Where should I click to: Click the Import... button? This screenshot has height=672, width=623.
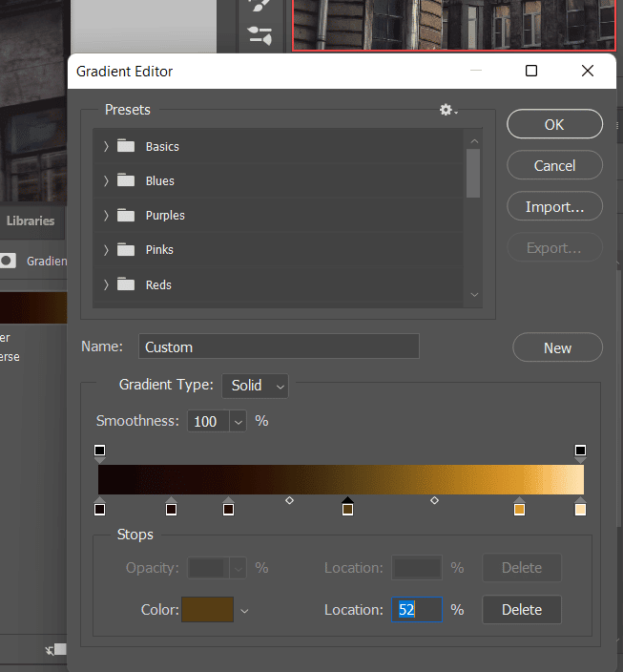[554, 206]
